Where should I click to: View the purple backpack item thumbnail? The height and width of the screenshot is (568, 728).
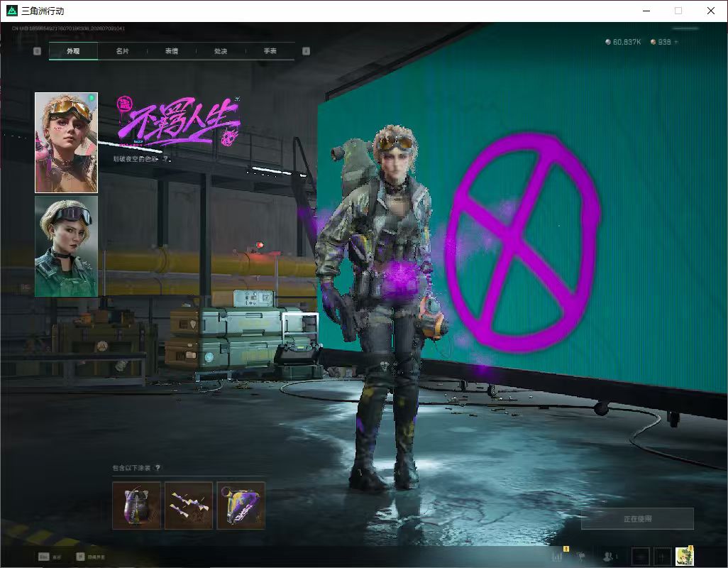click(x=241, y=506)
